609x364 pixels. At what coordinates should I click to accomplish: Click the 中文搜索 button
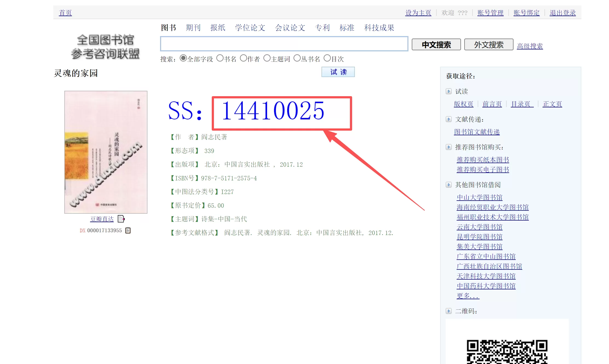tap(436, 45)
